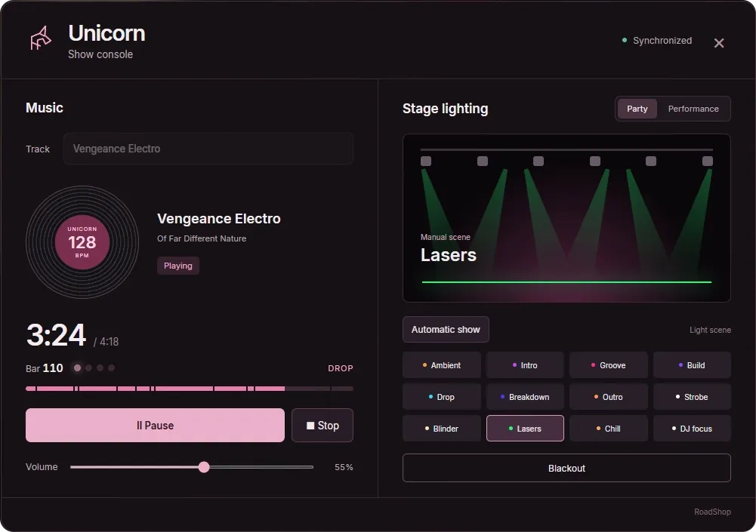Viewport: 756px width, 532px height.
Task: Select the Ambient light scene
Action: (442, 365)
